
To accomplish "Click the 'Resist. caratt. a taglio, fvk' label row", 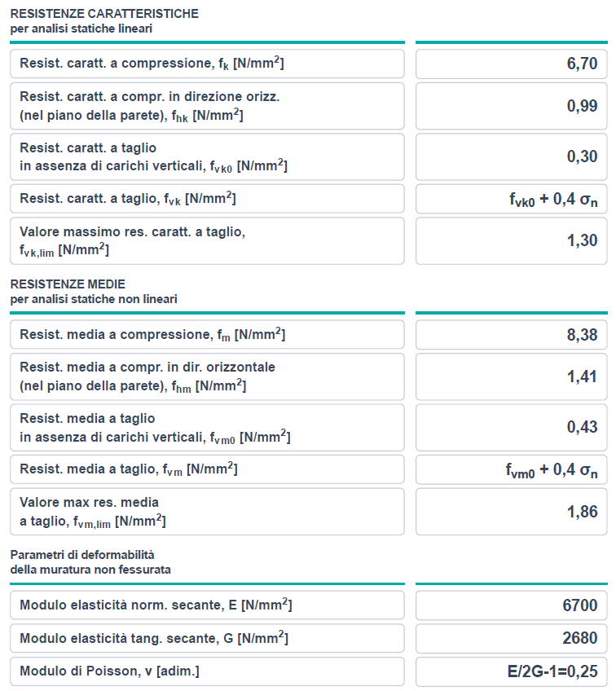I will coord(207,199).
